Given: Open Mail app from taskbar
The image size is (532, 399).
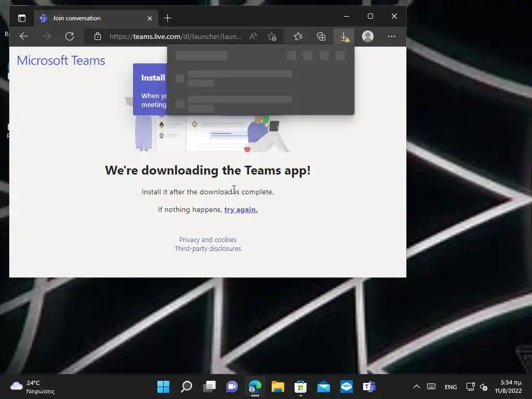Looking at the screenshot, I should click(x=323, y=387).
